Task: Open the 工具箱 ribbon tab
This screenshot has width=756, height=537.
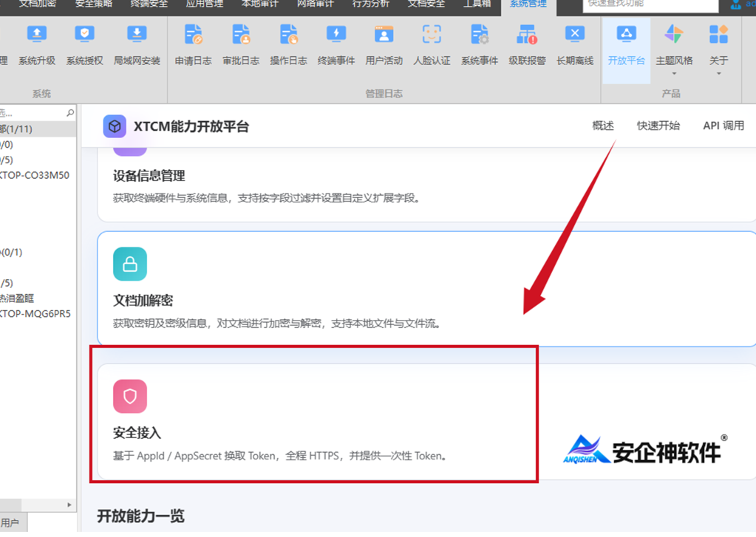Action: point(477,4)
